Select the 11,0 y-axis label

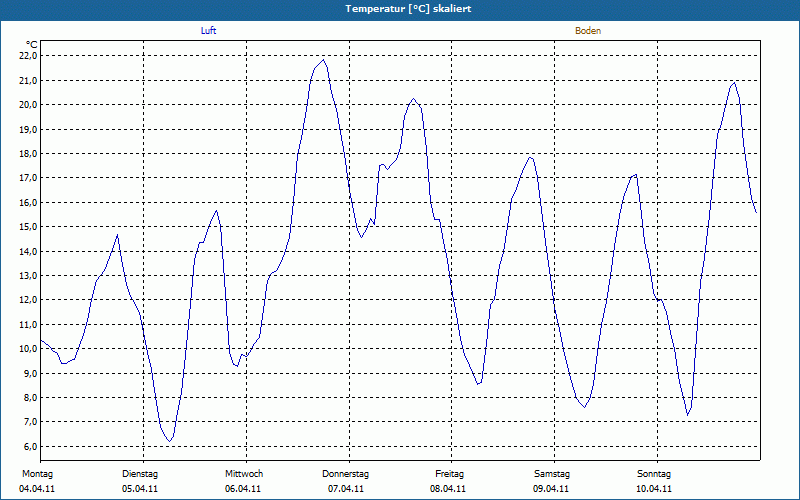coord(29,324)
